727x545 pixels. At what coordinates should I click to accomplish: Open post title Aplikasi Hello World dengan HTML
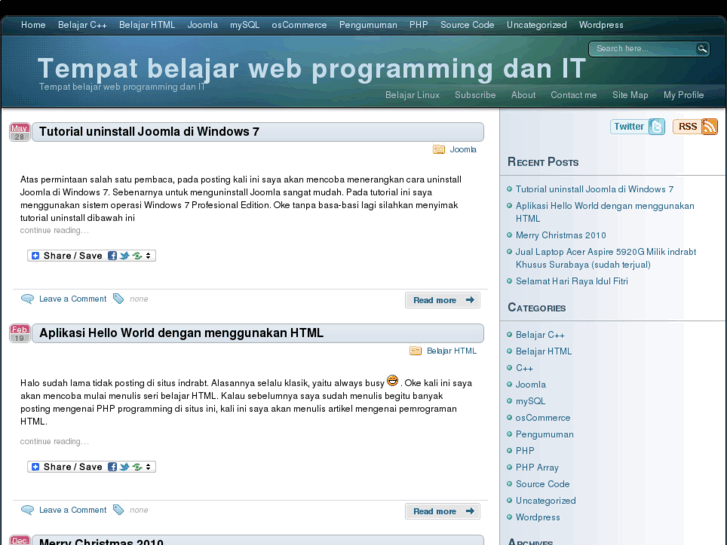coord(181,333)
